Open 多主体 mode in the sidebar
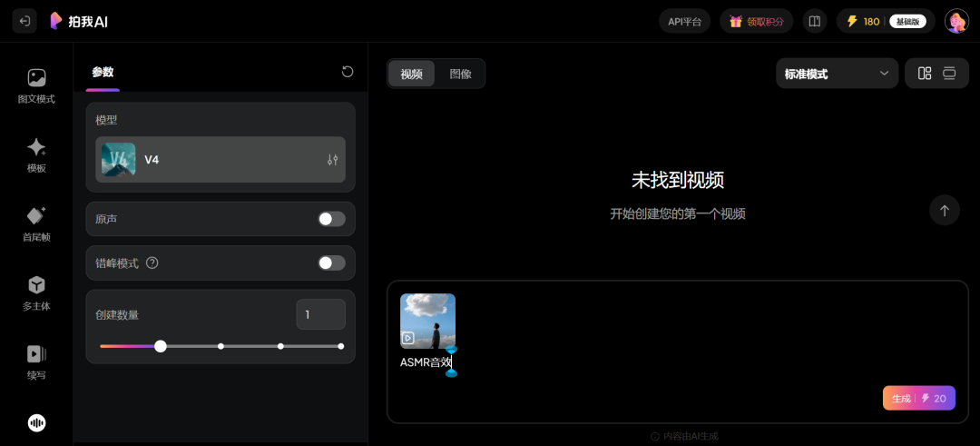980x446 pixels. coord(36,294)
